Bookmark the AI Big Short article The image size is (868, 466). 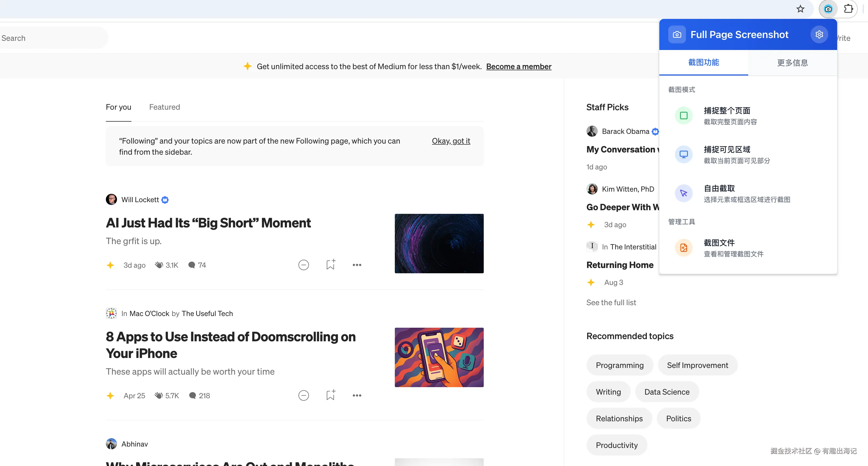331,265
